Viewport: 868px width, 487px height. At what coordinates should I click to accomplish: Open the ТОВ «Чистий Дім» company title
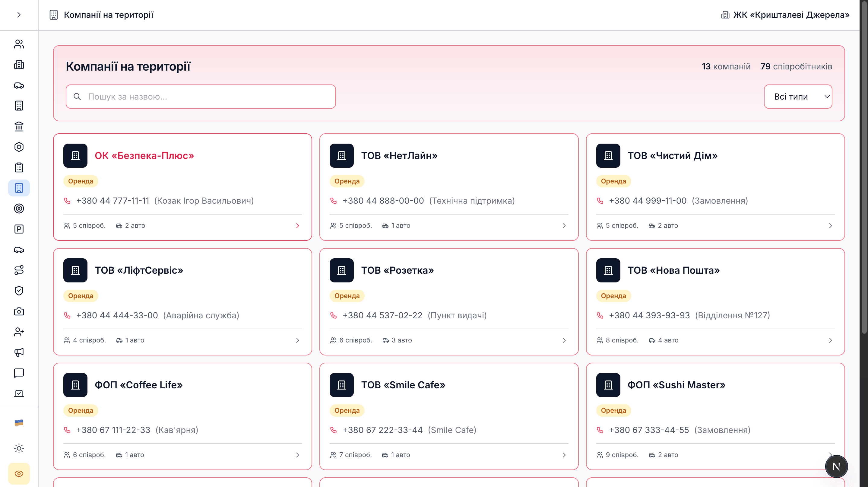(673, 156)
